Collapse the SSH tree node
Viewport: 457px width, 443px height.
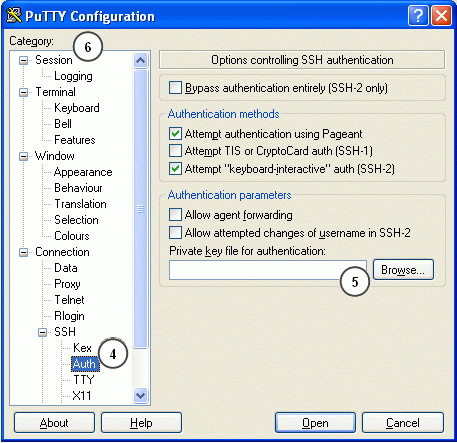pyautogui.click(x=42, y=332)
